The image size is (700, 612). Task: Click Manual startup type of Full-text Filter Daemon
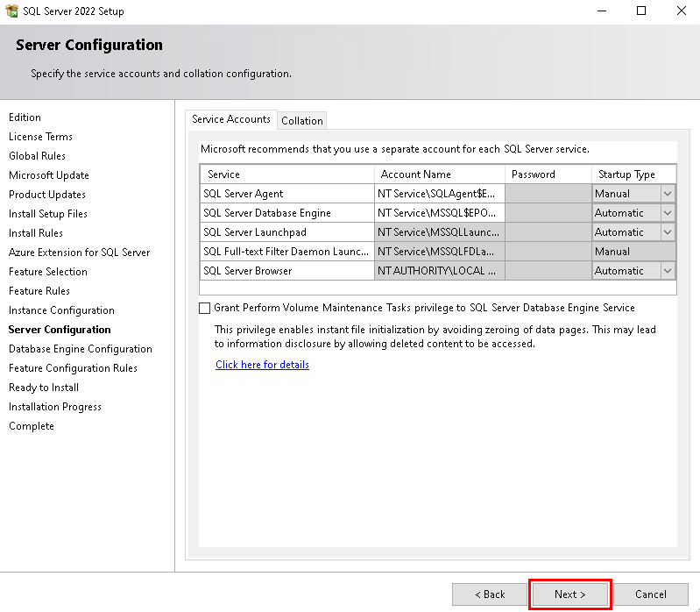click(633, 252)
